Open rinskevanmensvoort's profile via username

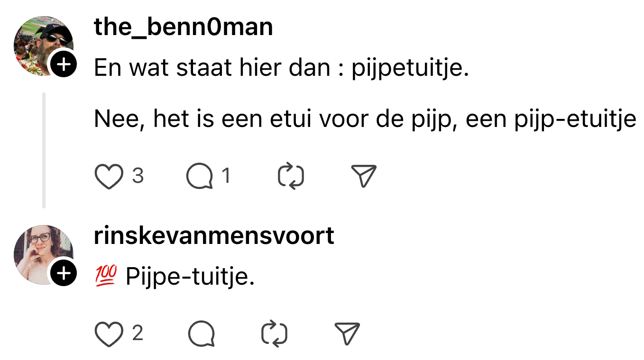pos(214,236)
